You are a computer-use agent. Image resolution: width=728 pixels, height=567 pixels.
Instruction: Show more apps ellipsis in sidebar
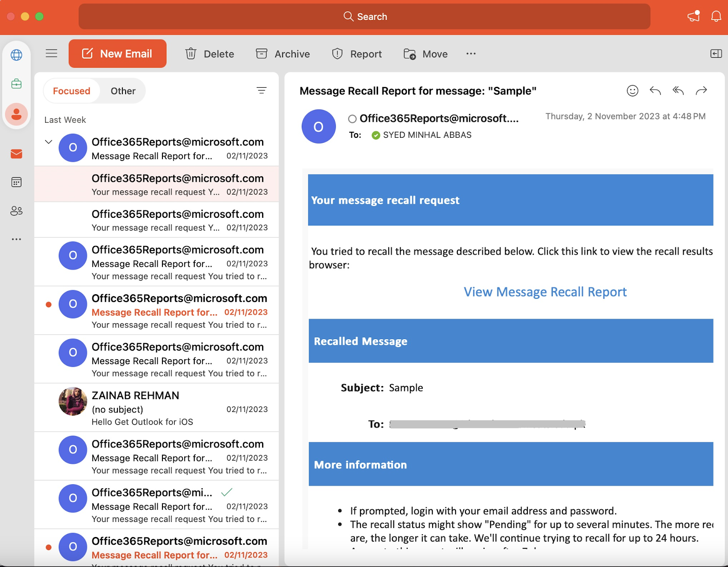16,239
